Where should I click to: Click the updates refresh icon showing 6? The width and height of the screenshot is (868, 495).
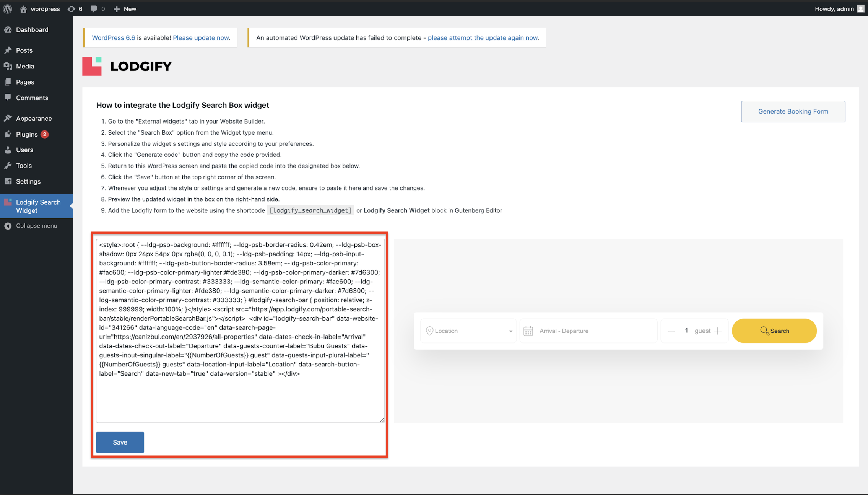point(71,8)
